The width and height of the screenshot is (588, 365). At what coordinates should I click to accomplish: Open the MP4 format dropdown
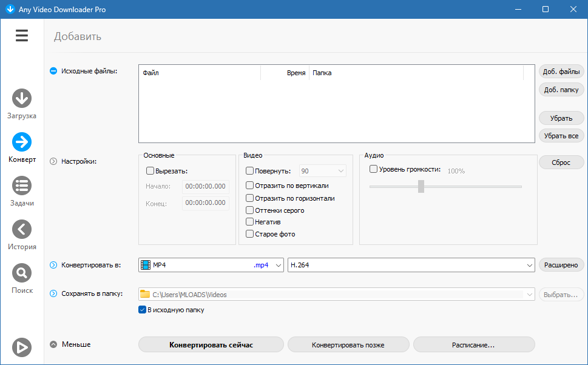point(211,265)
